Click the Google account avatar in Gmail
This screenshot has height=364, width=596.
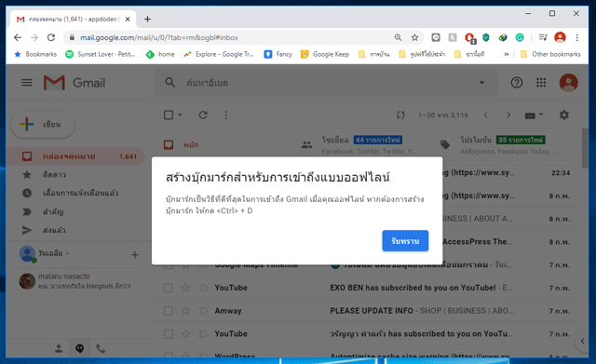click(569, 83)
